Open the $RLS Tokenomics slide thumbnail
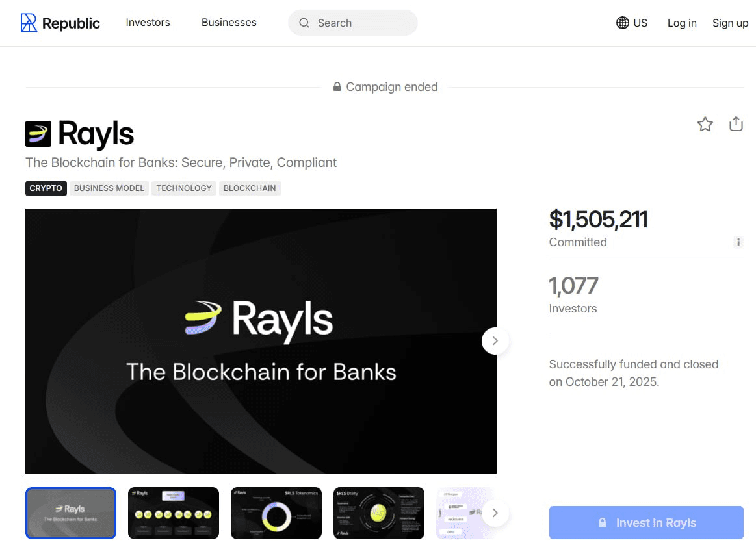 tap(276, 513)
